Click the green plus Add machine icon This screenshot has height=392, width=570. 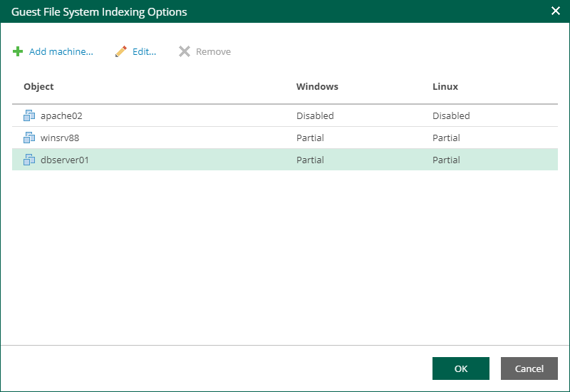coord(18,52)
